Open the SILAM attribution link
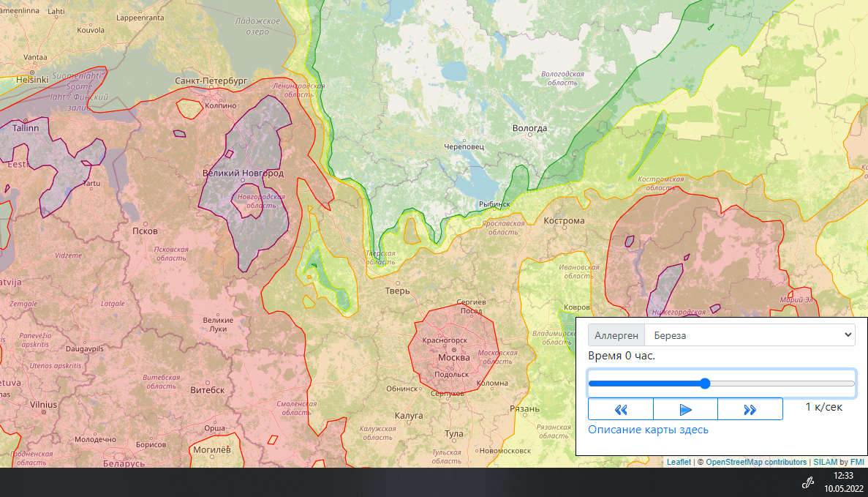Image resolution: width=868 pixels, height=497 pixels. click(x=826, y=462)
